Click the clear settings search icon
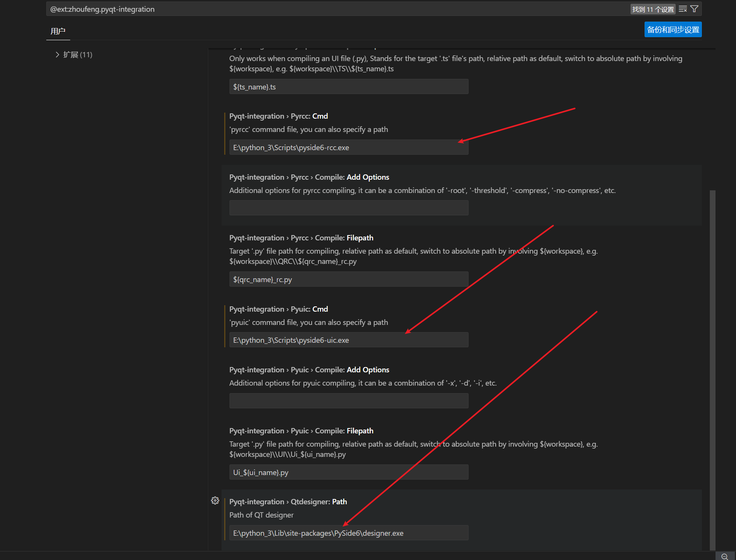 (x=683, y=9)
